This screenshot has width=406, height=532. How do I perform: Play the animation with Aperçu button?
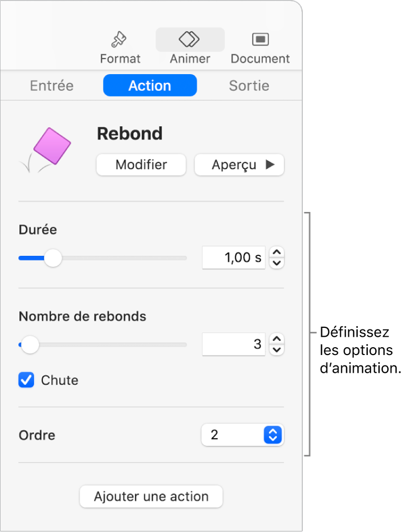(x=239, y=165)
